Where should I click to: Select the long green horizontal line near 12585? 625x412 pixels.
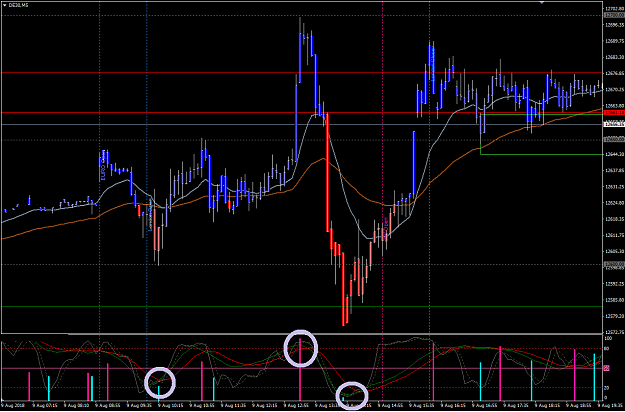coord(301,306)
